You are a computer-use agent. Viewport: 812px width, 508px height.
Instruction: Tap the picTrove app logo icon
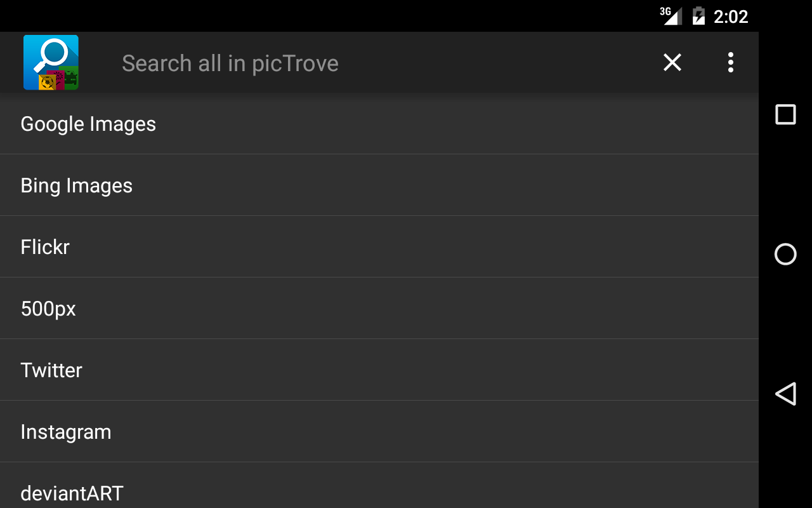point(51,62)
